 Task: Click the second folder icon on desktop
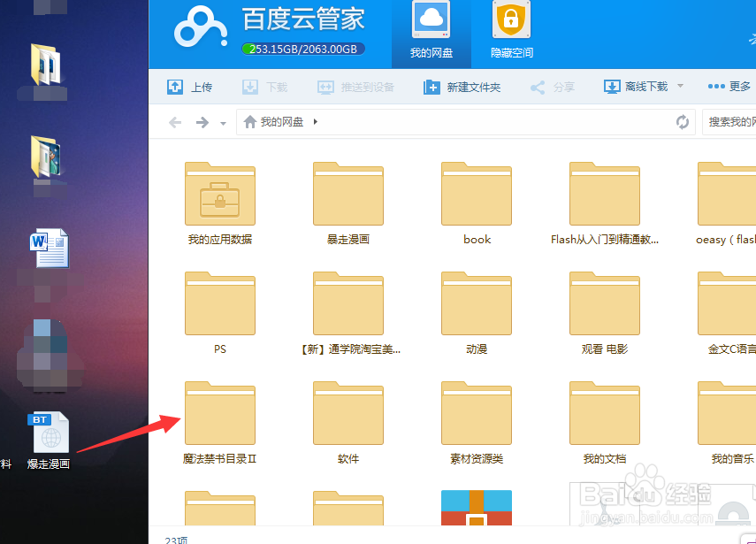pos(46,157)
